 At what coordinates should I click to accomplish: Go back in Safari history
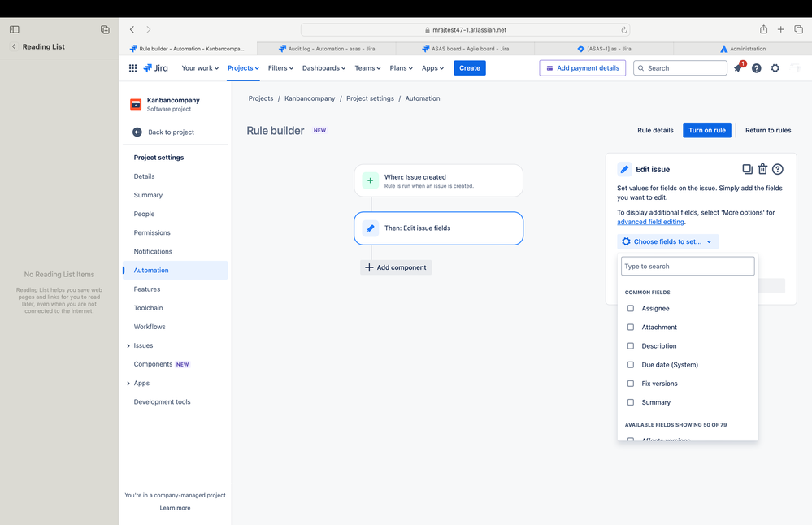132,29
